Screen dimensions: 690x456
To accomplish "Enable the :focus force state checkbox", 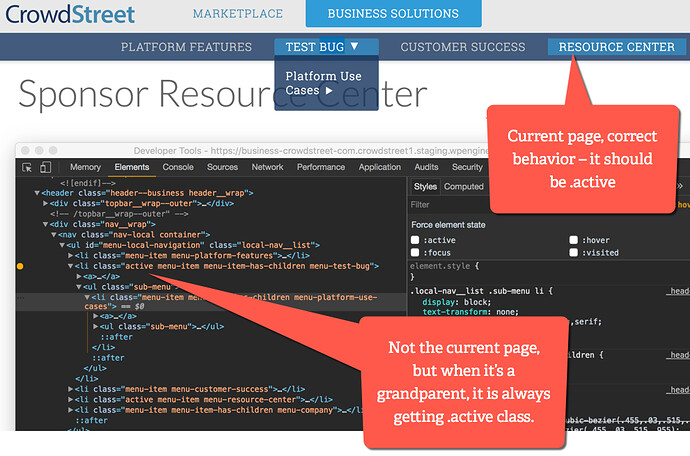I will (415, 253).
